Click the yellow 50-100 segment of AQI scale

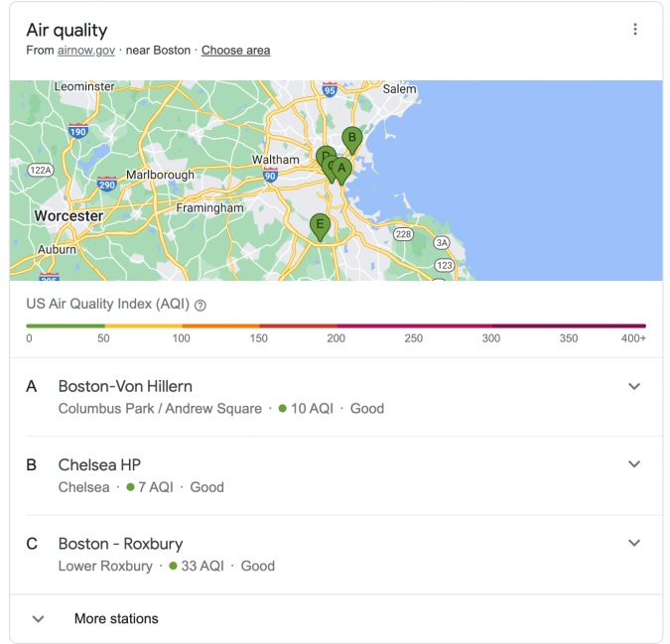(x=144, y=325)
